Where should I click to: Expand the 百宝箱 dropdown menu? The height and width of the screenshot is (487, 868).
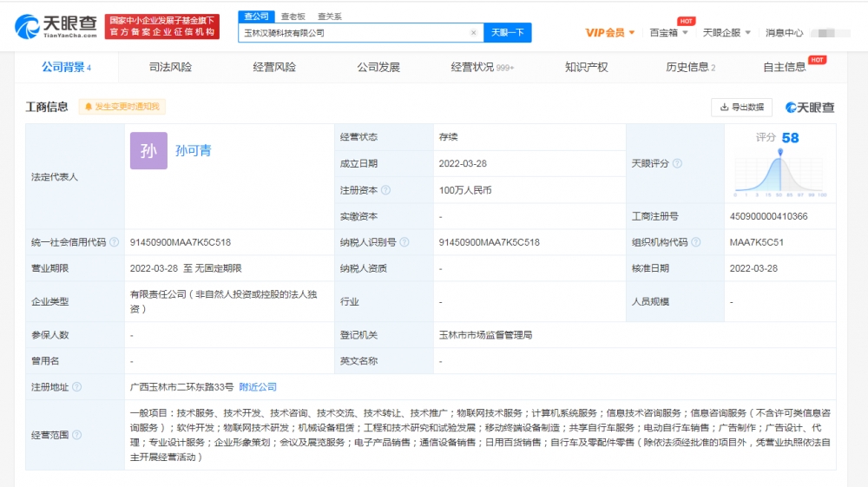tap(668, 33)
